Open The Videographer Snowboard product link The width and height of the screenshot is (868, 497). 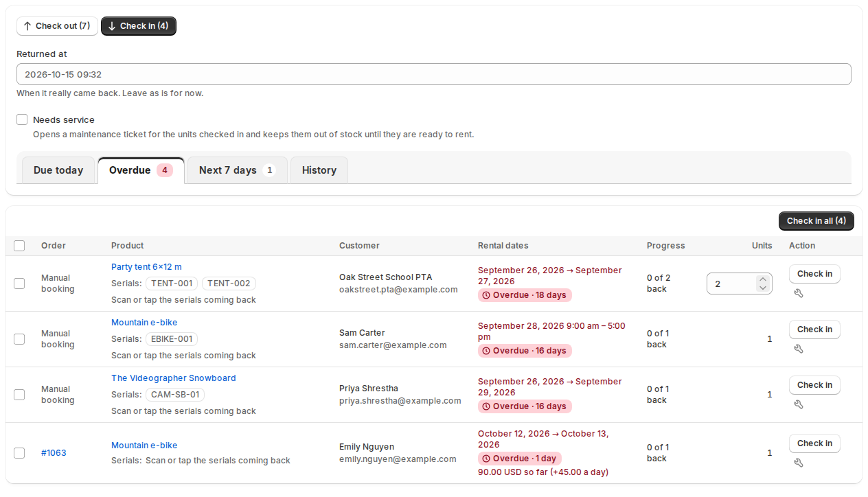tap(174, 378)
